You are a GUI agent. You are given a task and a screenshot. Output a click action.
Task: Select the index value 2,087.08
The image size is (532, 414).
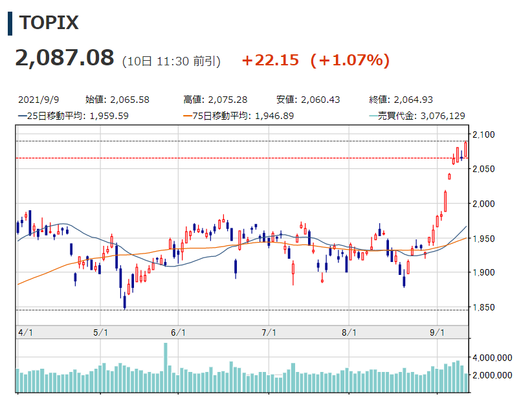(x=65, y=58)
